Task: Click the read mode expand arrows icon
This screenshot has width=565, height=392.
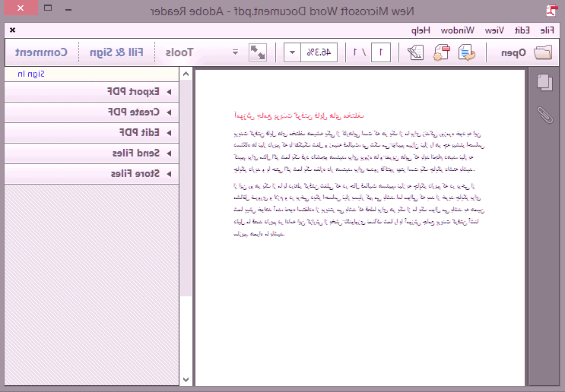Action: click(258, 52)
